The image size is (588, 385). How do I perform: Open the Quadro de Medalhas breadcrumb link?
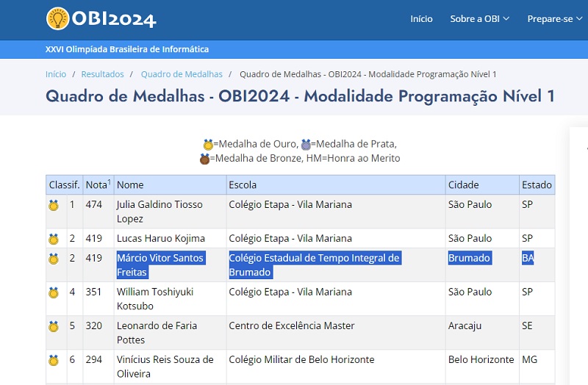(182, 74)
